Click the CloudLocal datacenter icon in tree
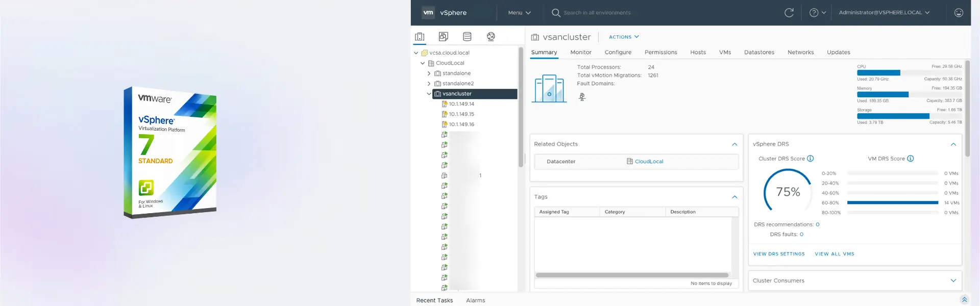 point(431,63)
